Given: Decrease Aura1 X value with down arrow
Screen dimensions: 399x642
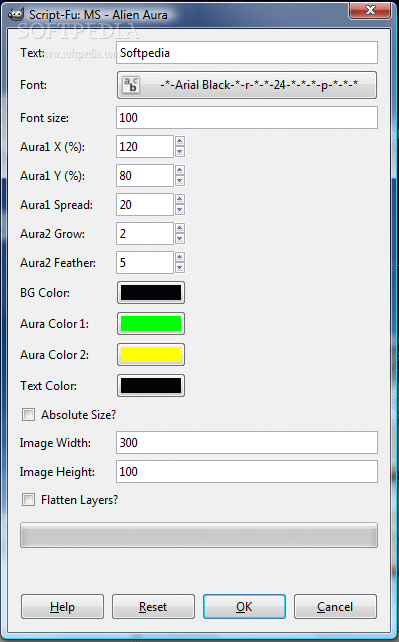Looking at the screenshot, I should click(x=180, y=152).
